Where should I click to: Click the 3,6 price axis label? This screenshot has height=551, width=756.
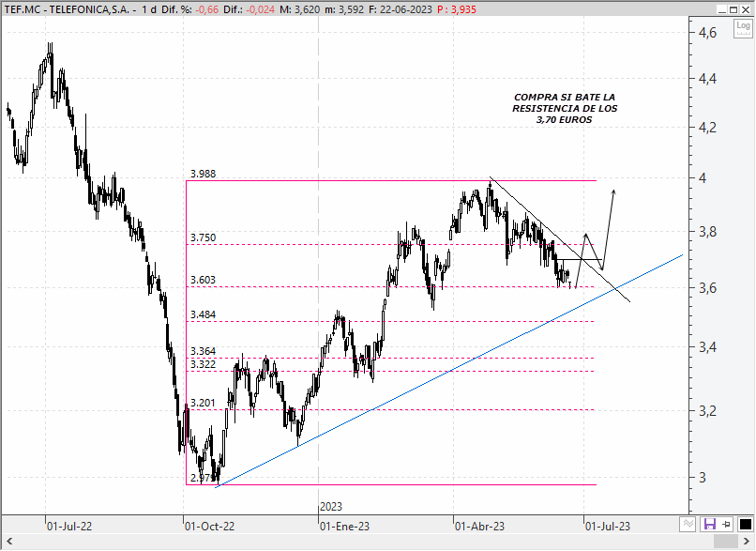pyautogui.click(x=708, y=288)
